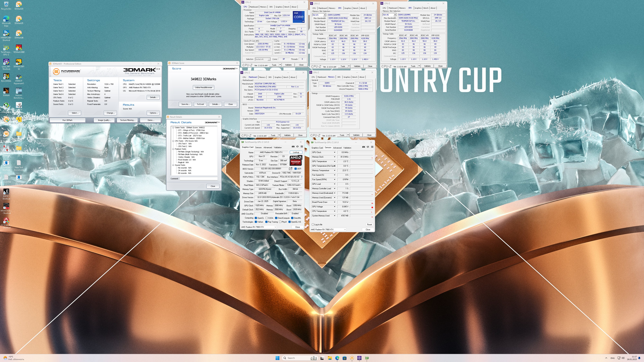
Task: Open the 3DMark03 desktop shortcut
Action: (x=19, y=6)
